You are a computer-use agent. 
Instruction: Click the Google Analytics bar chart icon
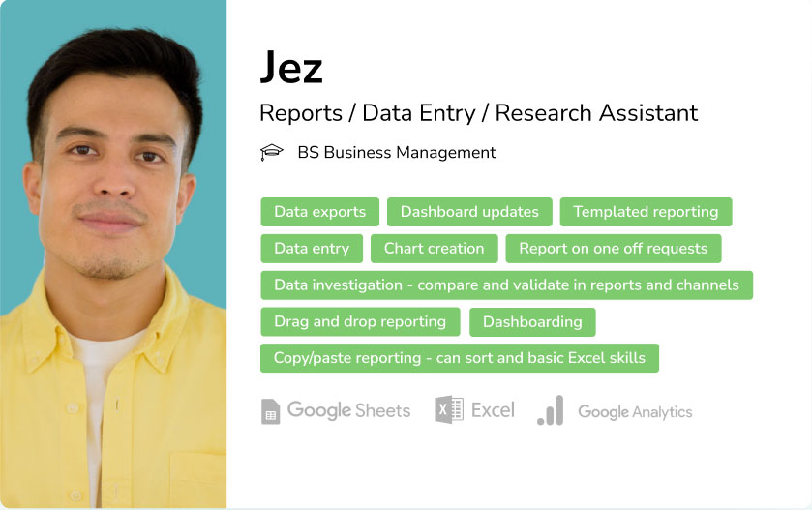pos(551,410)
